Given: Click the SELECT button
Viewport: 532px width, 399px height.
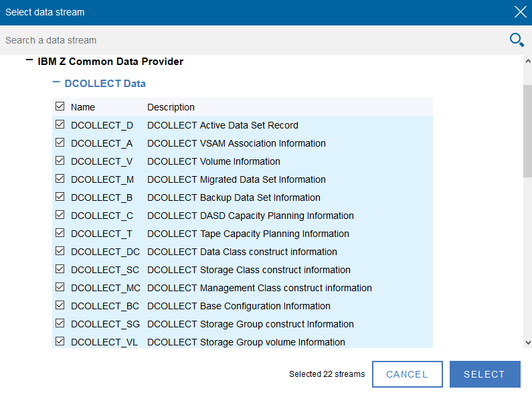Looking at the screenshot, I should 485,374.
